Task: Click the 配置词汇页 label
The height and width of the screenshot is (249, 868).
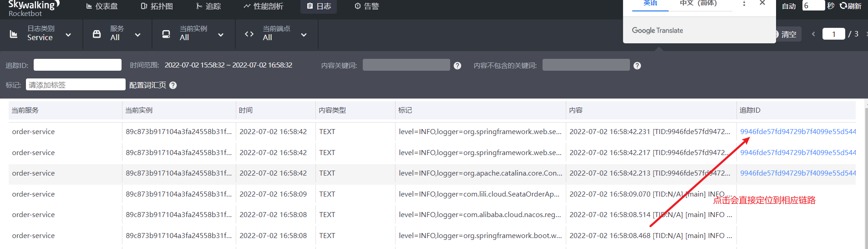Action: (147, 85)
